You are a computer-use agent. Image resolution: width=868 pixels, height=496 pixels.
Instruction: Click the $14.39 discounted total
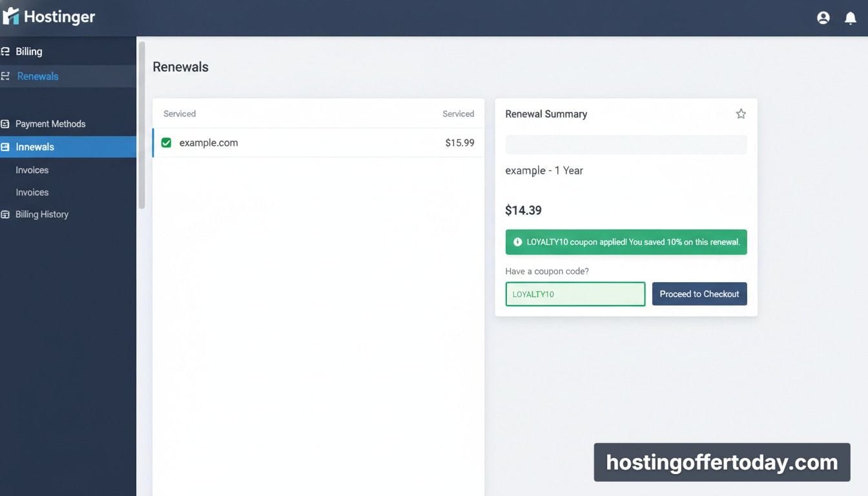click(x=523, y=210)
